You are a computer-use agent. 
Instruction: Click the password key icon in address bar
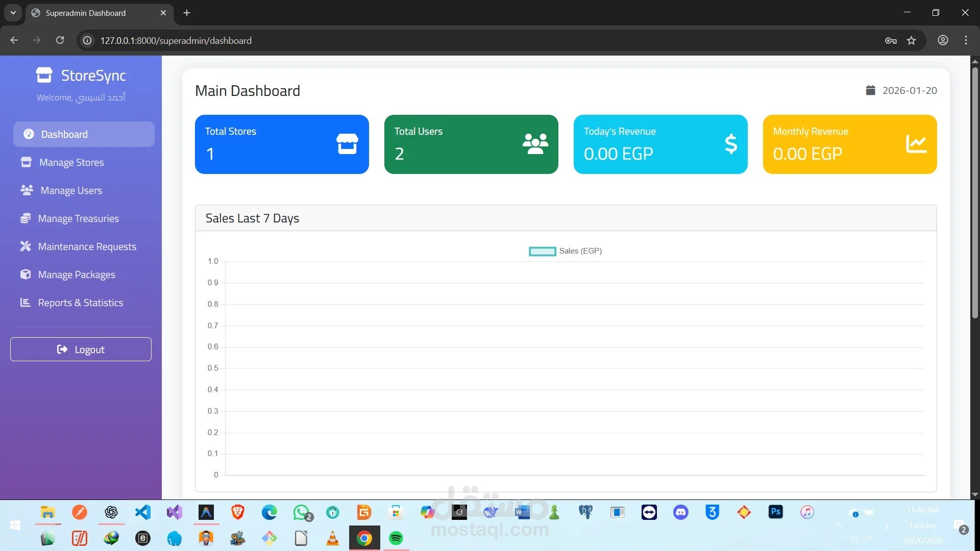tap(891, 41)
